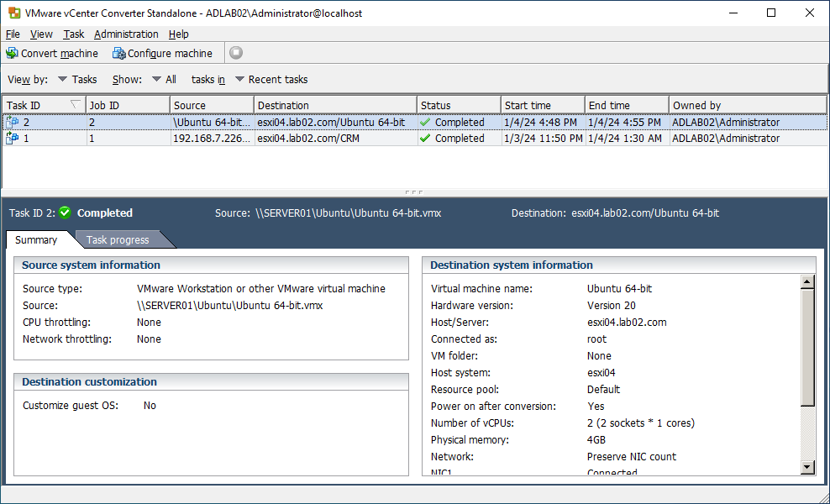This screenshot has width=830, height=504.
Task: Open the Help menu
Action: [x=179, y=34]
